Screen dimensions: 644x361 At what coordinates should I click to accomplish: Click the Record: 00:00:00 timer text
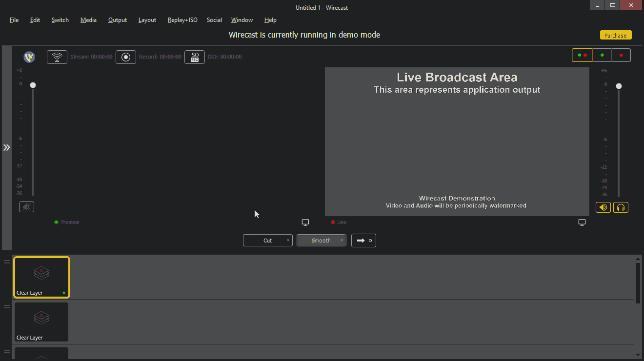(160, 57)
